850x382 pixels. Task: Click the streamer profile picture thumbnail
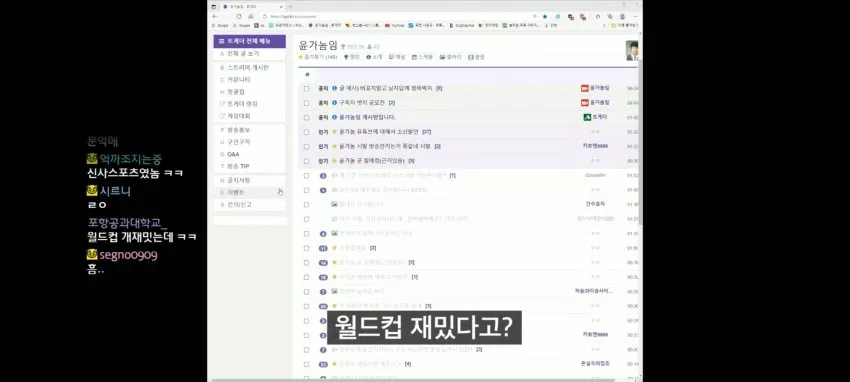[632, 50]
